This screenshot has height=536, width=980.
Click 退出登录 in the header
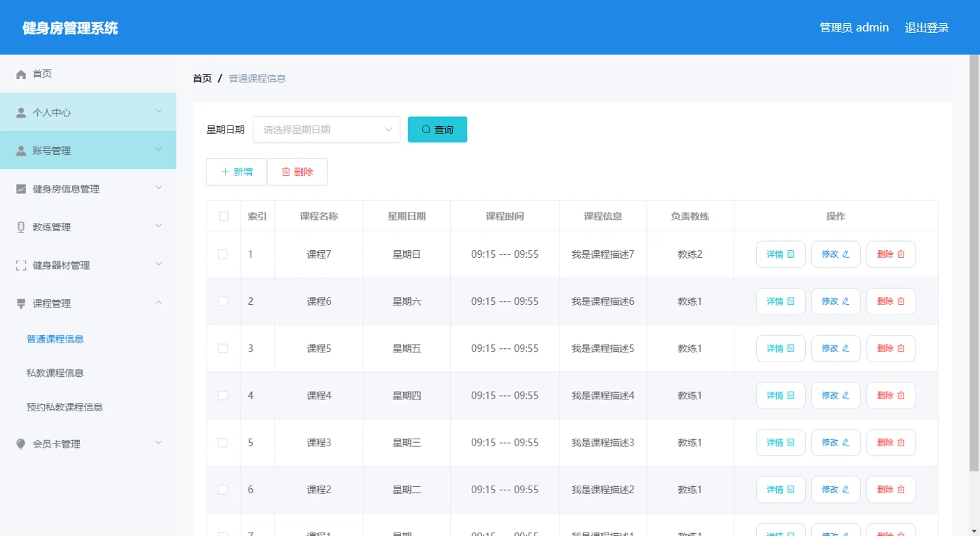click(927, 28)
